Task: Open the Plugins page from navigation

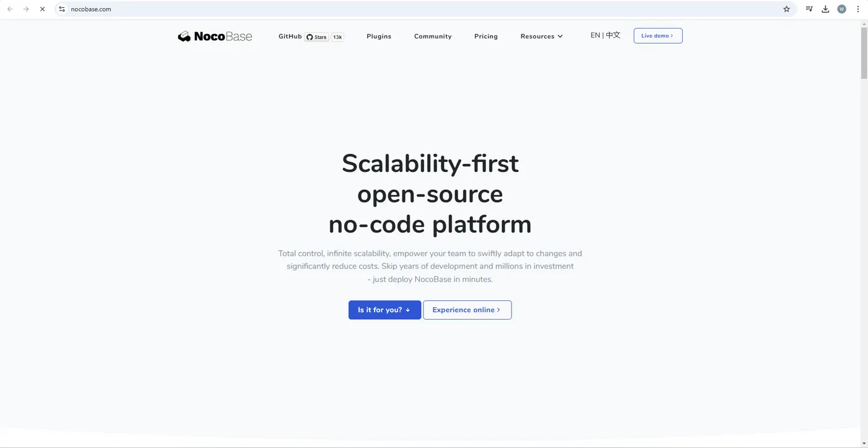Action: click(x=379, y=36)
